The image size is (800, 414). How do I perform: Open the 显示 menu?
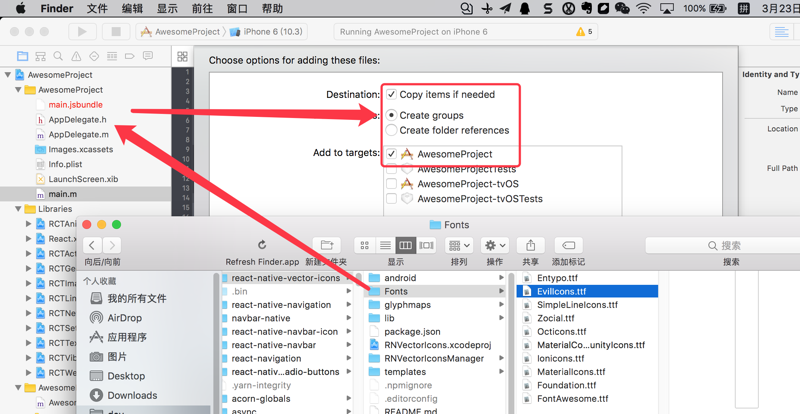(167, 9)
